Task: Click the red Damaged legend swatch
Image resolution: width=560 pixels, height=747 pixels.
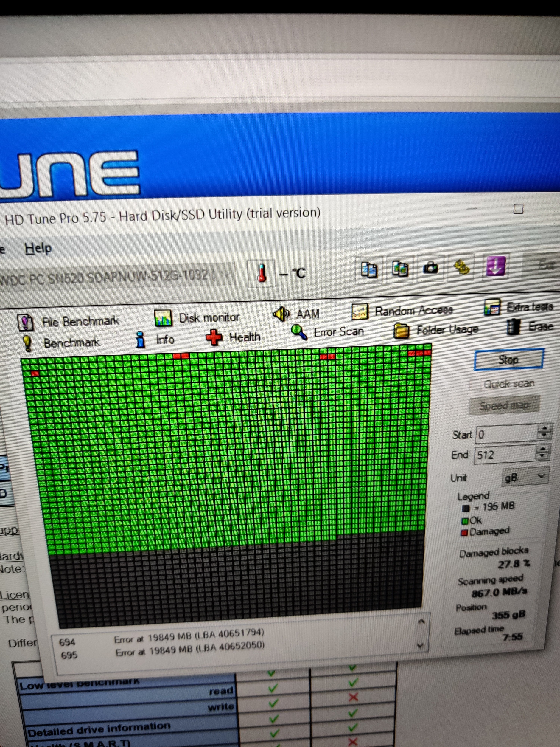Action: [465, 533]
